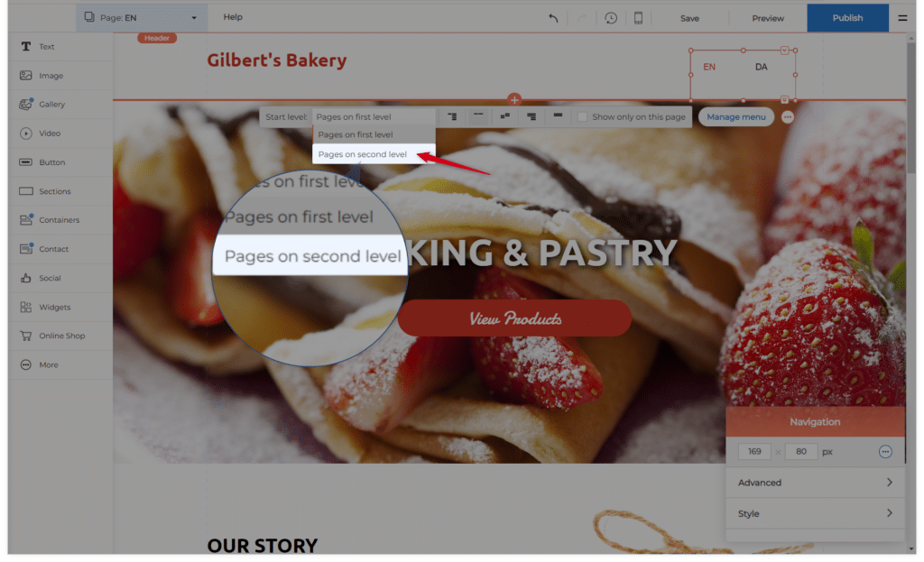Click the red plus add-section handle

[x=513, y=99]
